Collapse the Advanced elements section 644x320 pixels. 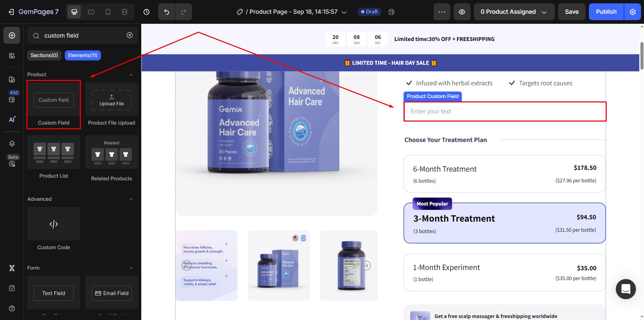[132, 199]
